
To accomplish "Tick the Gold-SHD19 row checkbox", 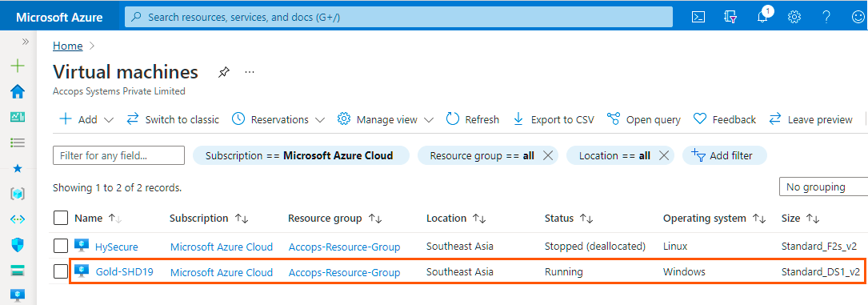I will pos(60,271).
